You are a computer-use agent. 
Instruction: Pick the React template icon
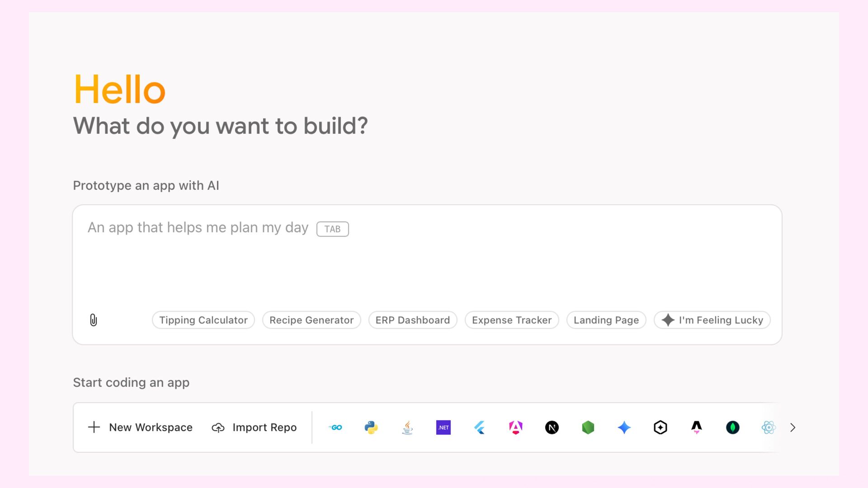click(x=769, y=427)
